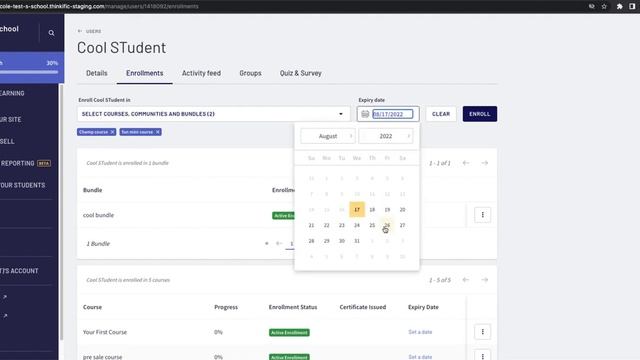Viewport: 640px width, 360px height.
Task: Remove the Champ course tag
Action: (112, 132)
